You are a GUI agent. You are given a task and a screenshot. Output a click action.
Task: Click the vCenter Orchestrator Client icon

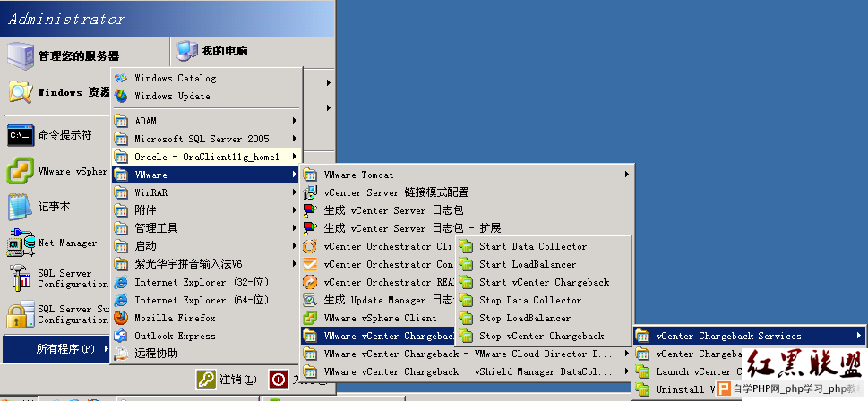[310, 246]
